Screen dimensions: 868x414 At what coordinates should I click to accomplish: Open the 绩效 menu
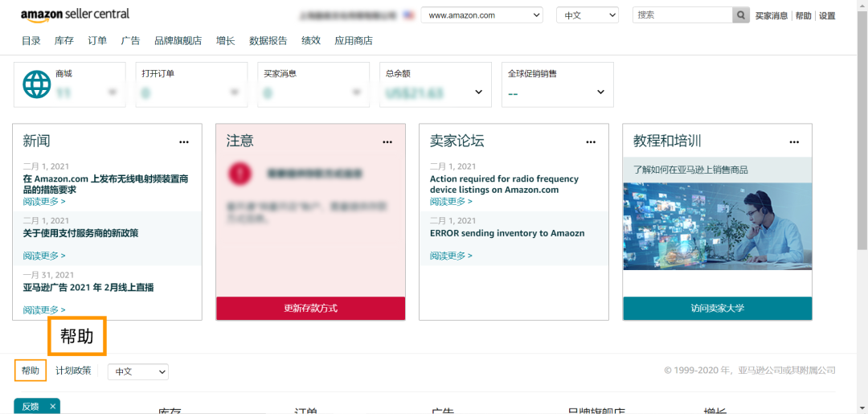[x=311, y=40]
